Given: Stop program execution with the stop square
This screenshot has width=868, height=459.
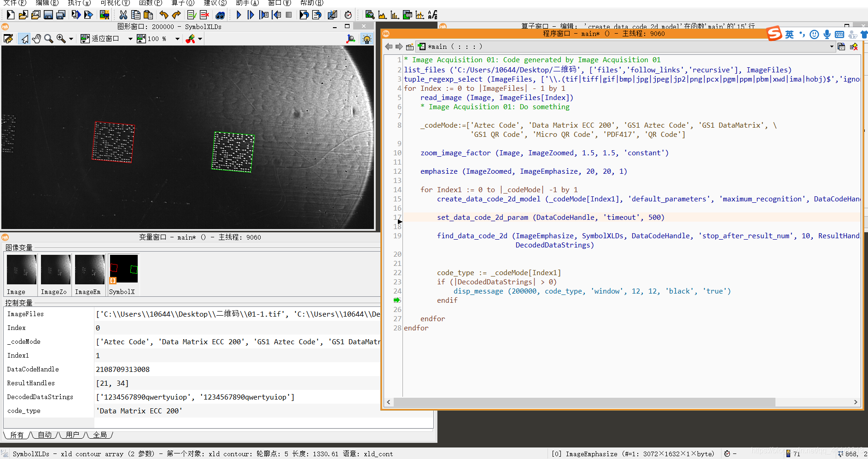Looking at the screenshot, I should coord(289,15).
